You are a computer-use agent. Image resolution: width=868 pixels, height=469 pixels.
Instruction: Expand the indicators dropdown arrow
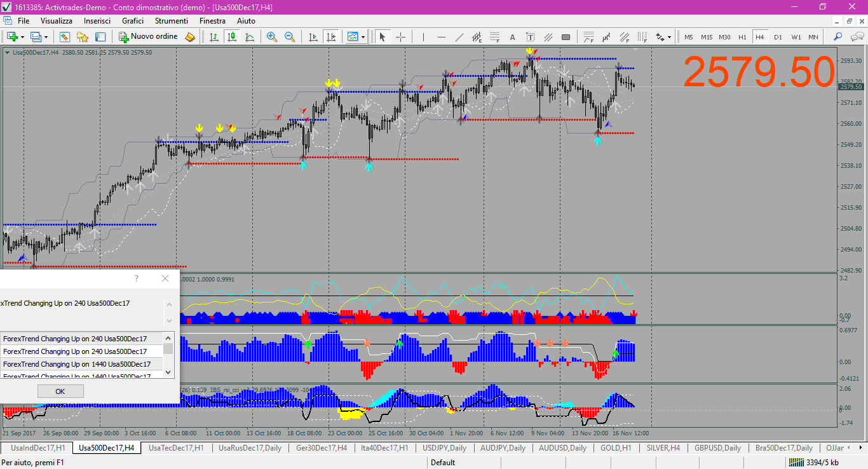click(363, 37)
